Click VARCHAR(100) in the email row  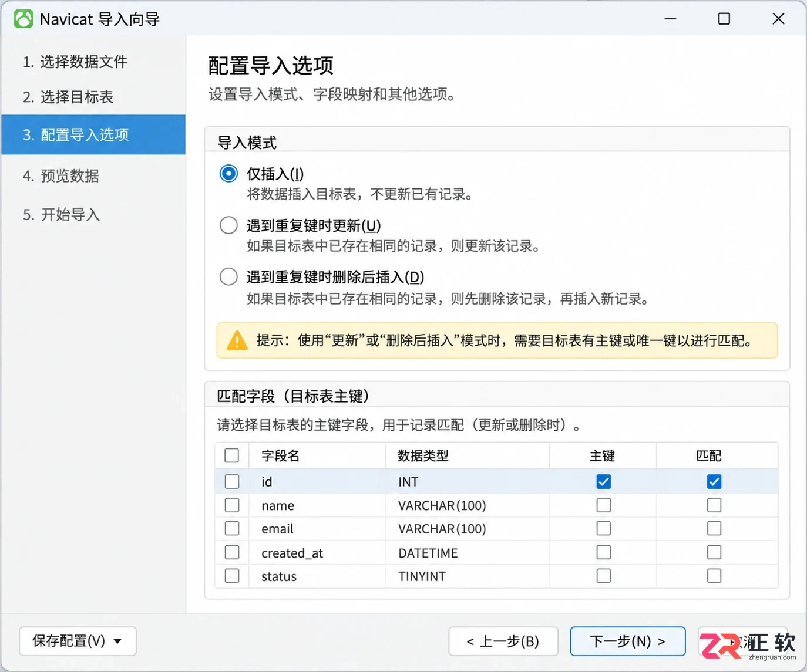tap(468, 529)
